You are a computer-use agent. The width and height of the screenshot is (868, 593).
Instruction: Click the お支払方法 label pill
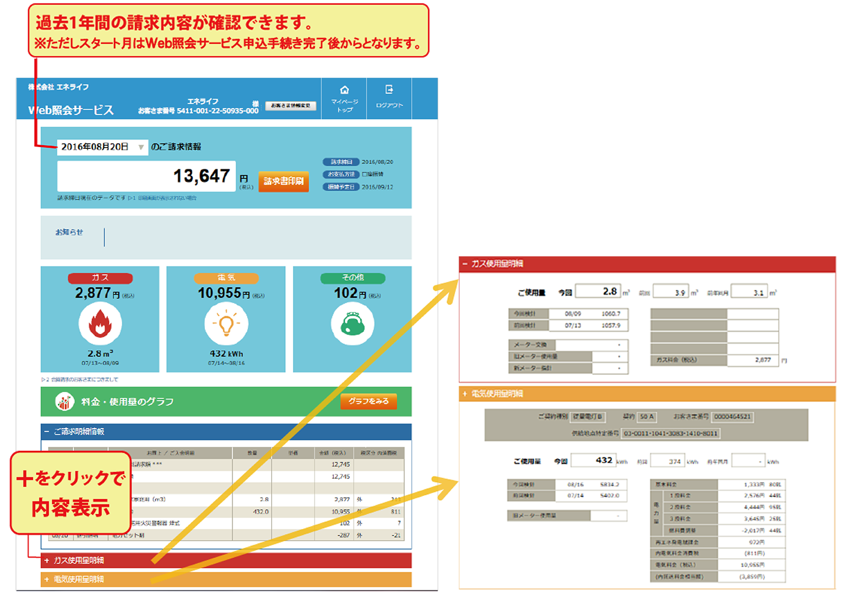coord(341,174)
